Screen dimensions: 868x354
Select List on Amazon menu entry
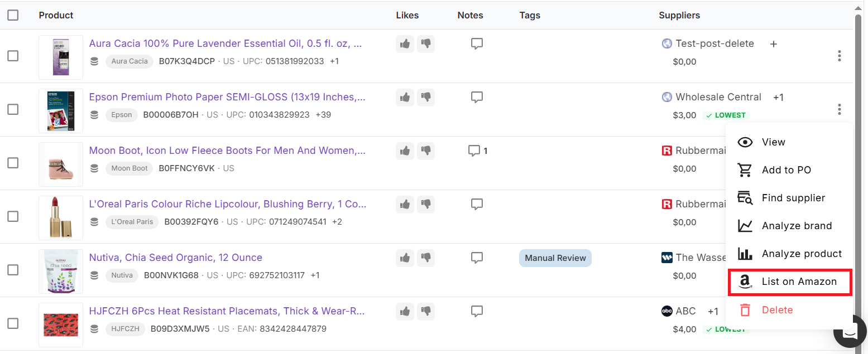tap(790, 282)
